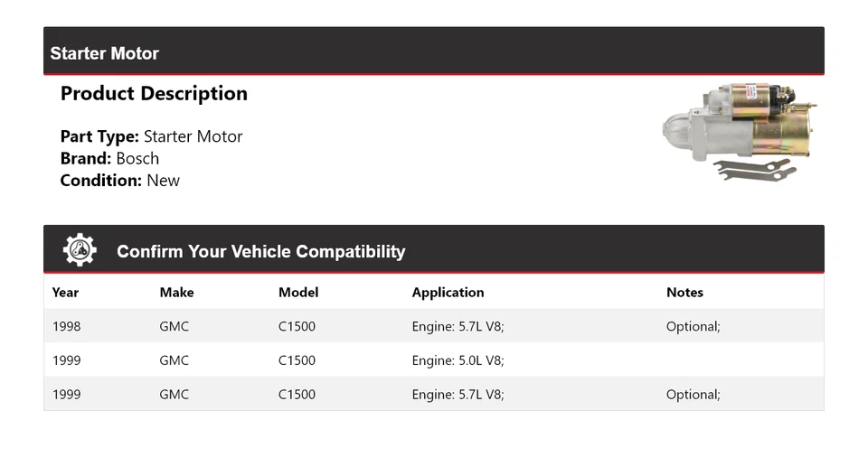The width and height of the screenshot is (868, 467).
Task: Click the 1998 year cell
Action: (x=66, y=326)
